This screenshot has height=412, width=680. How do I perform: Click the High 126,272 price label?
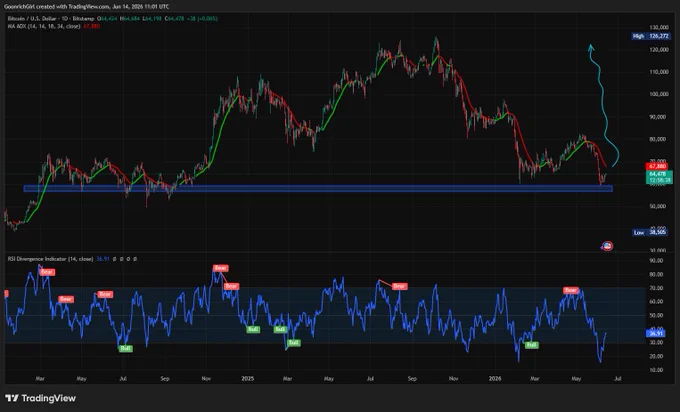click(x=651, y=36)
